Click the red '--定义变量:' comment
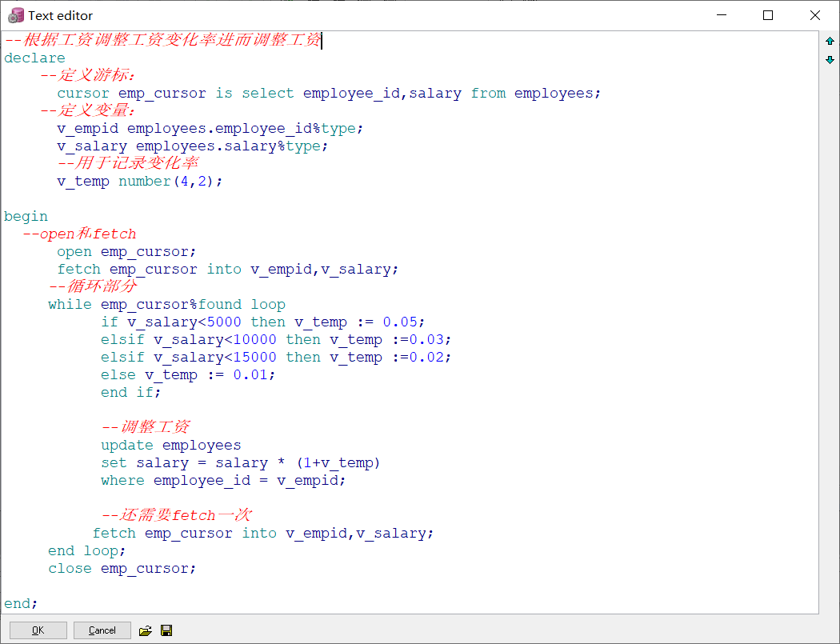 [88, 110]
